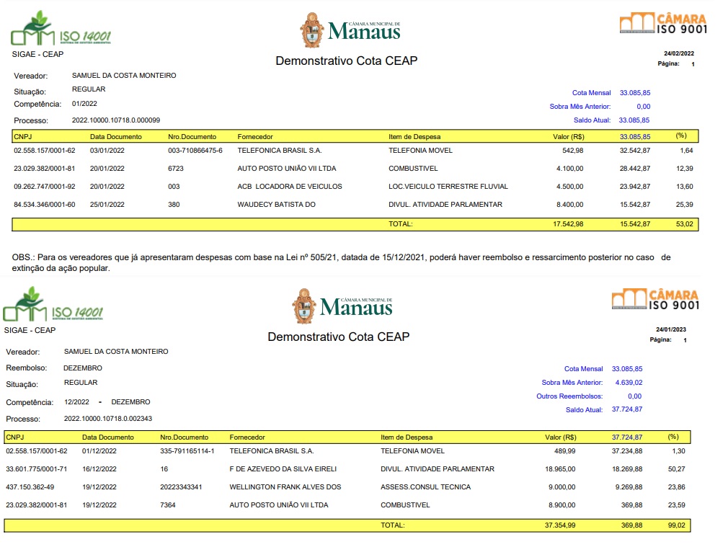
Task: Select document number 20223343341
Action: click(x=181, y=487)
